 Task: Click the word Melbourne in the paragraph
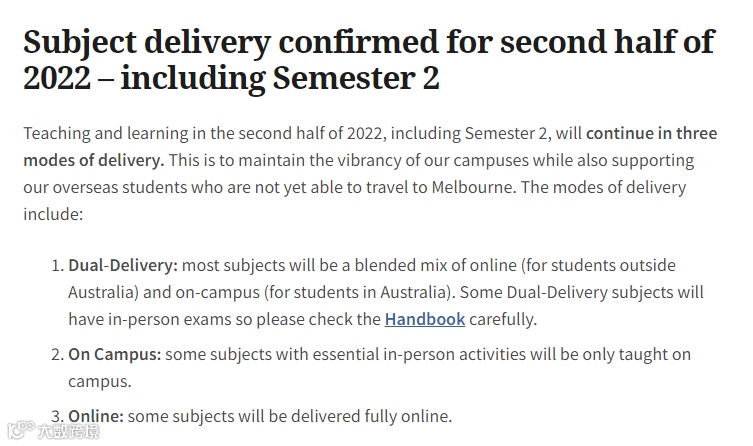[474, 187]
